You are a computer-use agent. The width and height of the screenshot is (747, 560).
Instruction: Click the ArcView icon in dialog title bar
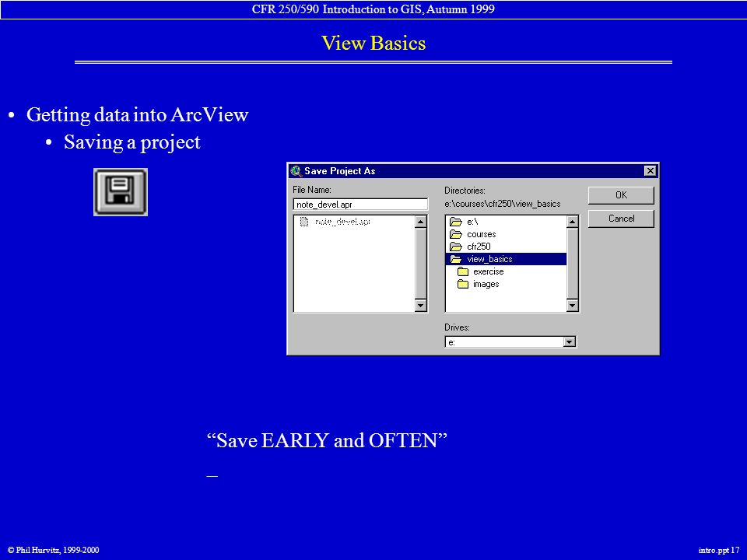[296, 171]
